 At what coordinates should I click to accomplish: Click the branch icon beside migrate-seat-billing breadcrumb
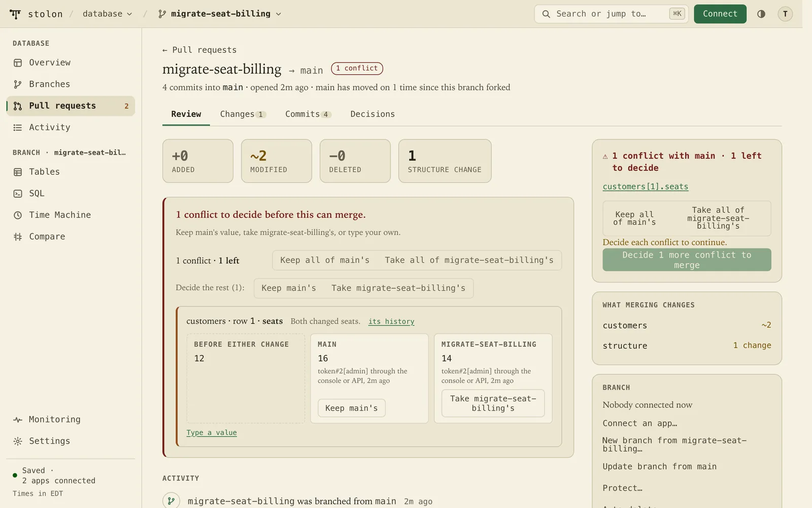(162, 14)
